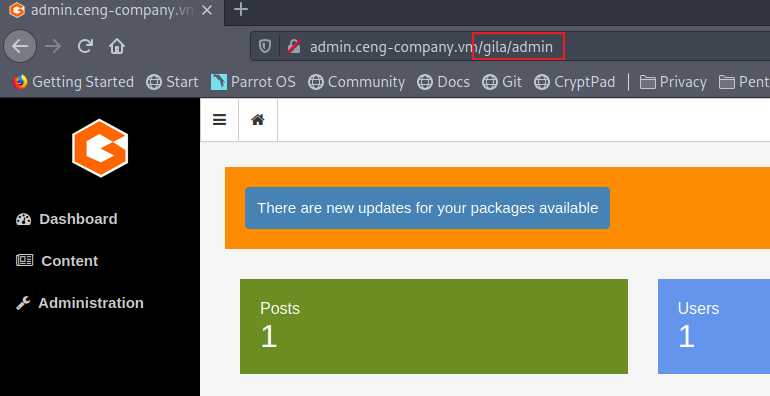Click the green Posts stat card
This screenshot has height=396, width=770.
click(x=434, y=326)
